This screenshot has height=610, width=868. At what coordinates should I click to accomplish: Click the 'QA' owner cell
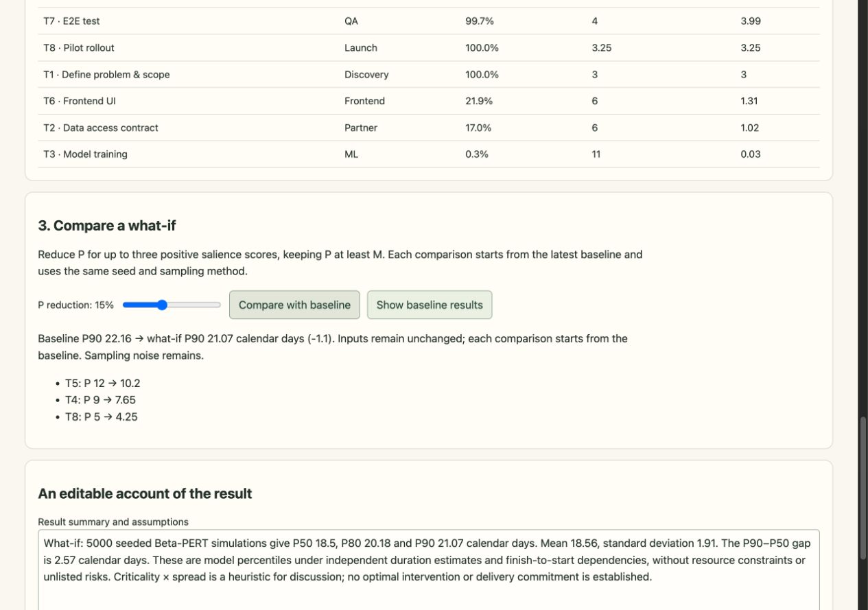(x=351, y=21)
